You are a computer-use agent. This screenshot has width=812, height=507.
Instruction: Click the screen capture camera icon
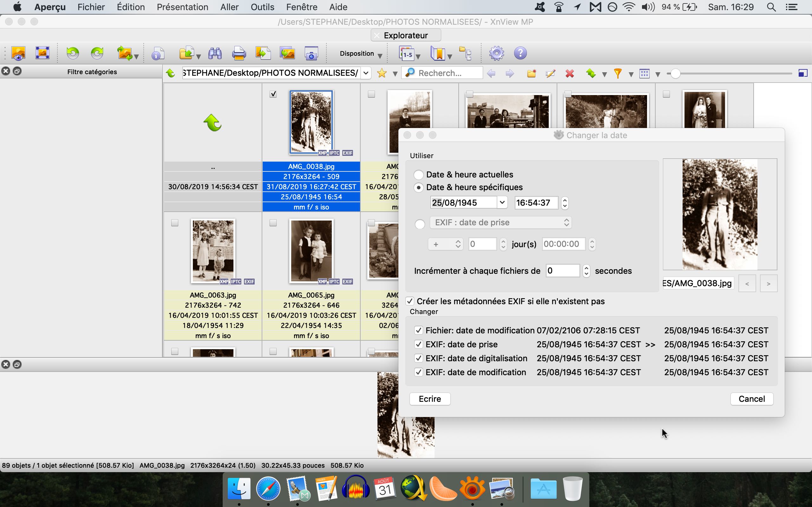[311, 53]
